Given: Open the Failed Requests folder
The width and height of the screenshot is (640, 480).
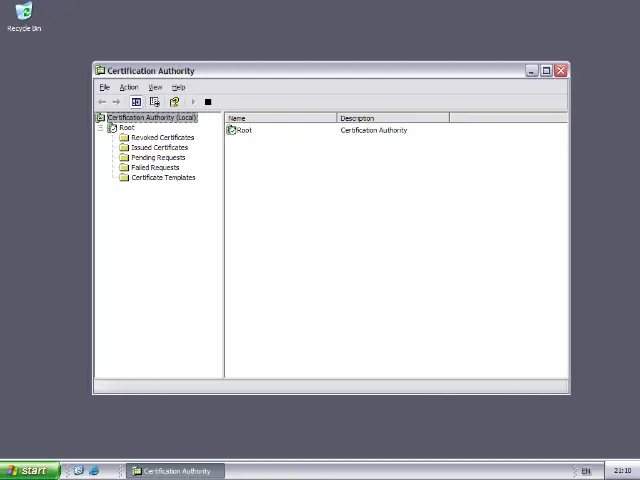Looking at the screenshot, I should pos(155,168).
